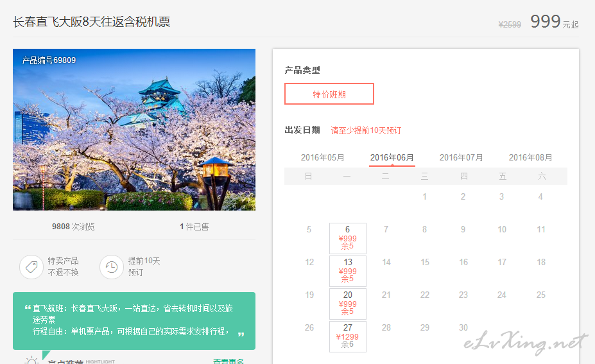Switch to the 2016年05月 tab
Screen dimensions: 595x364
point(323,157)
